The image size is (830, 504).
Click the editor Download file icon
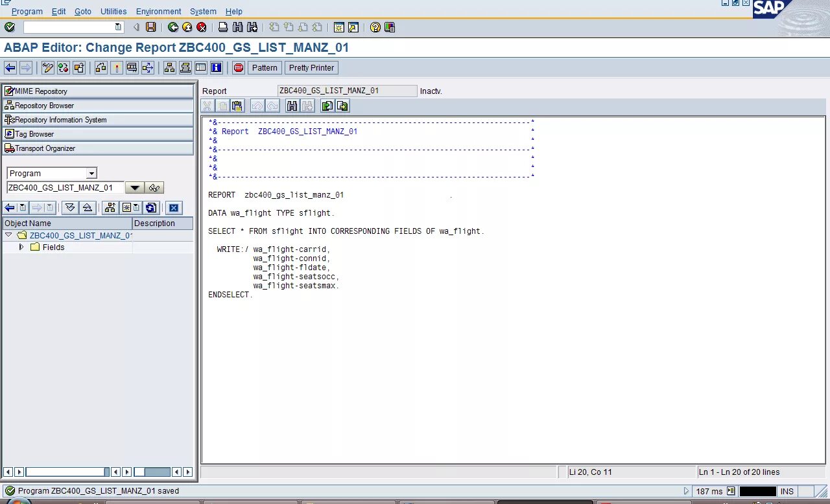coord(343,106)
